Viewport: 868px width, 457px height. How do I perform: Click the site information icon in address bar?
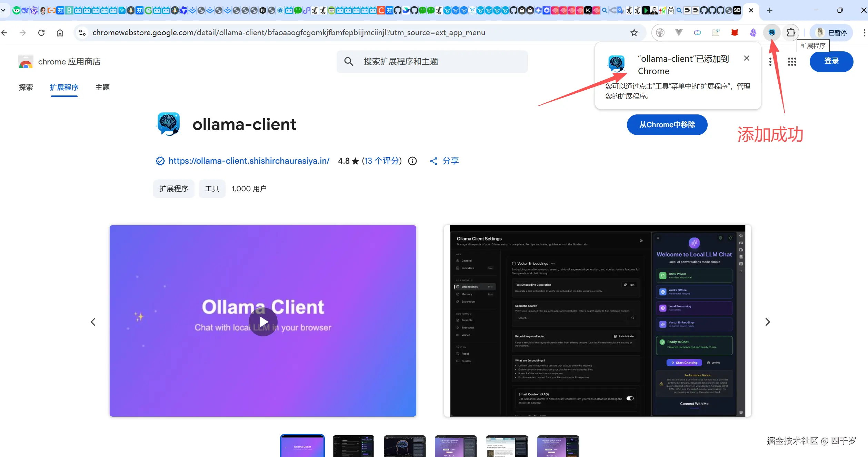pos(82,33)
